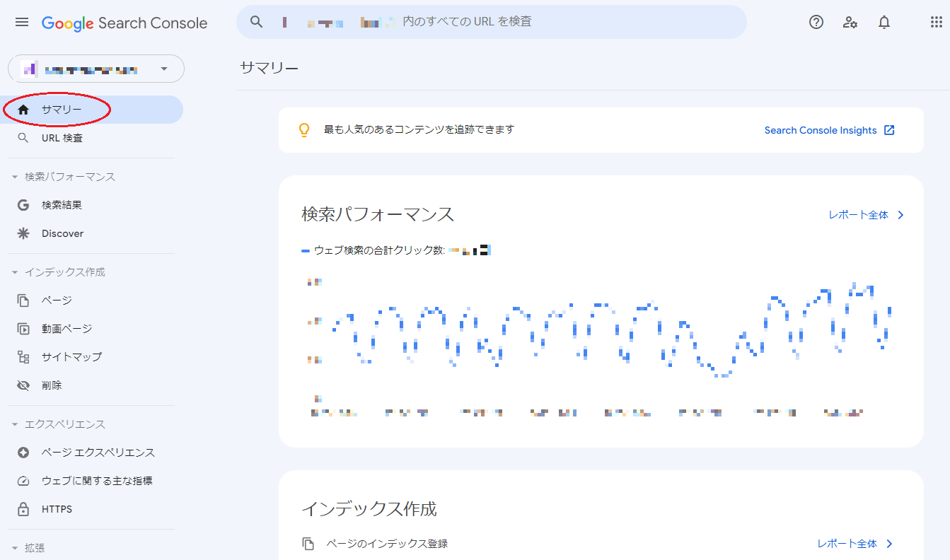Open the hamburger navigation menu
950x560 pixels.
click(21, 22)
